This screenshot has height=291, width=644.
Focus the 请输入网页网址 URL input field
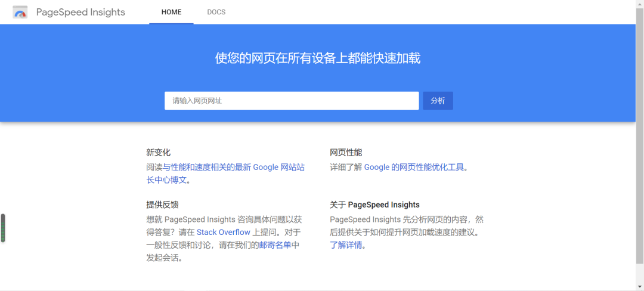pos(292,101)
